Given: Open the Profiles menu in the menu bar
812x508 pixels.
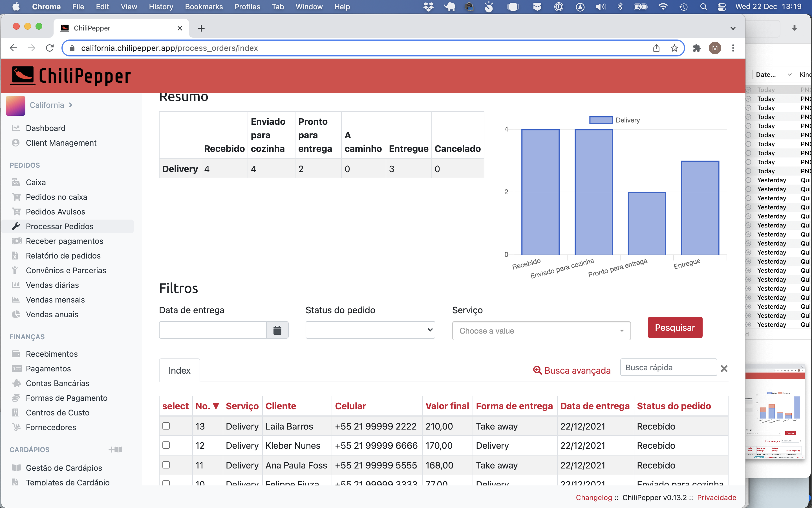Looking at the screenshot, I should 247,7.
